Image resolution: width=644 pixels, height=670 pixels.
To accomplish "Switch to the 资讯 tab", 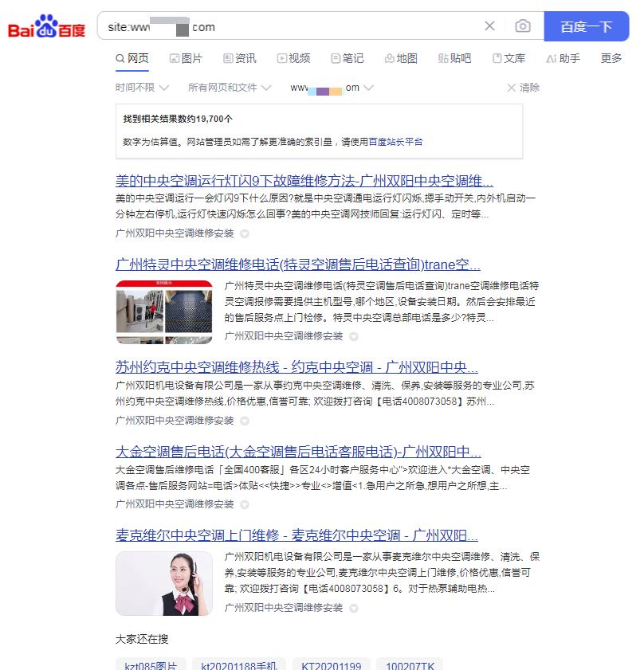I will tap(240, 58).
